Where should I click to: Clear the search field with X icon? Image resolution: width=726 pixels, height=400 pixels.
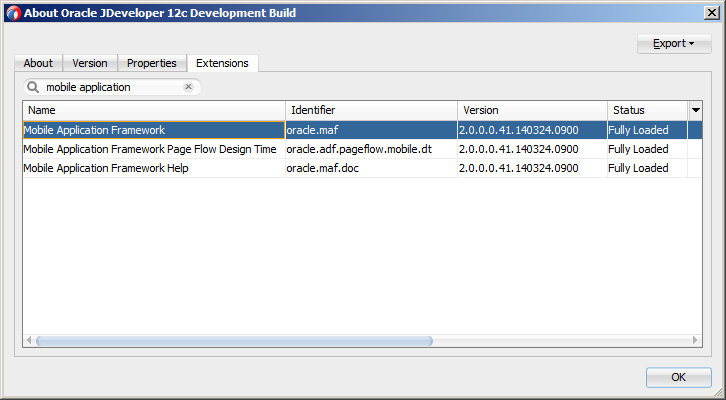tap(188, 87)
